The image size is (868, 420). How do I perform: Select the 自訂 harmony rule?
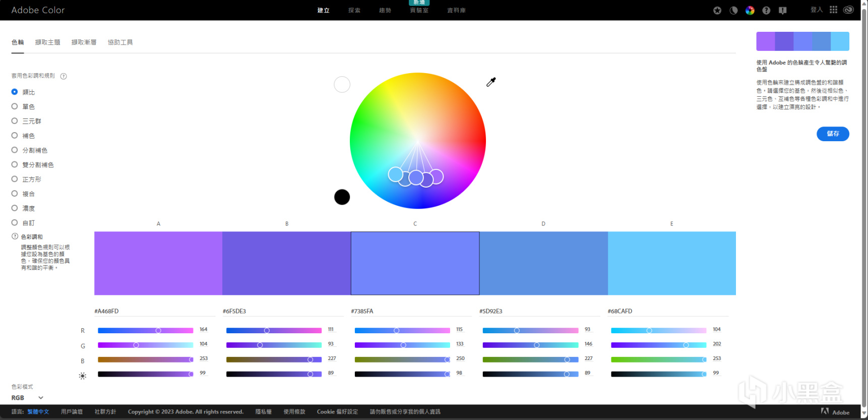tap(23, 222)
